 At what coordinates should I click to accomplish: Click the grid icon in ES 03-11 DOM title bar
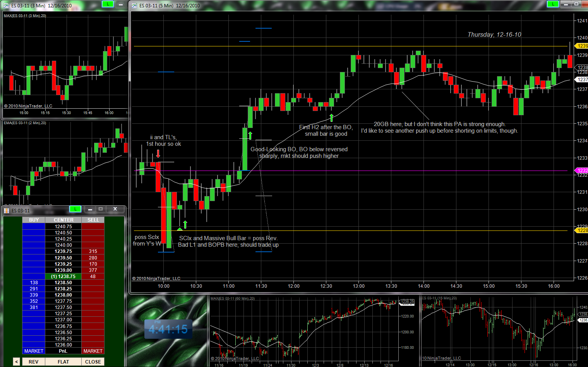6,210
